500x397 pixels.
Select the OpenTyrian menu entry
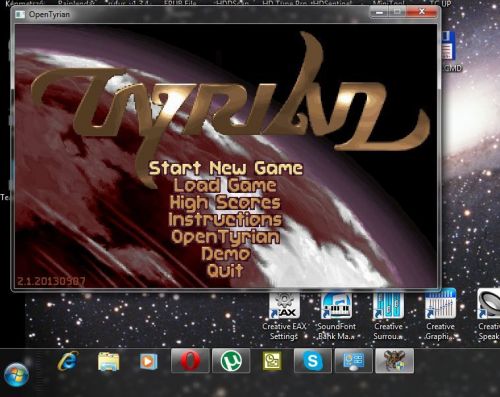[x=226, y=237]
